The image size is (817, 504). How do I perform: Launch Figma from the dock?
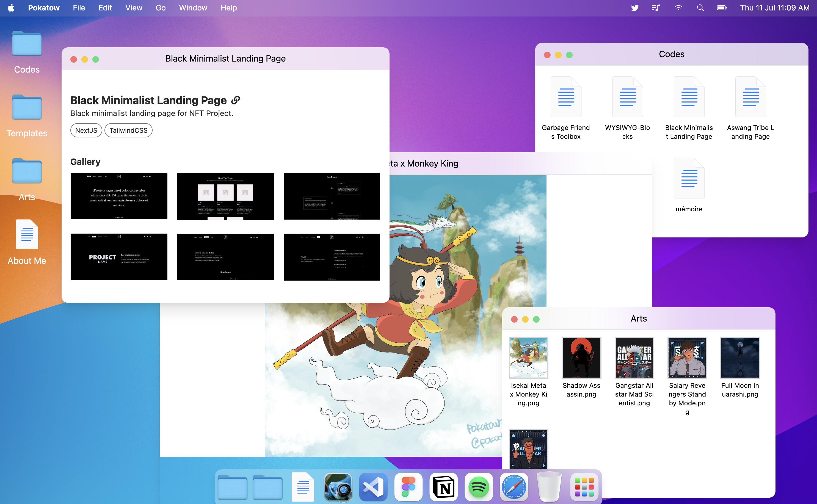(408, 487)
